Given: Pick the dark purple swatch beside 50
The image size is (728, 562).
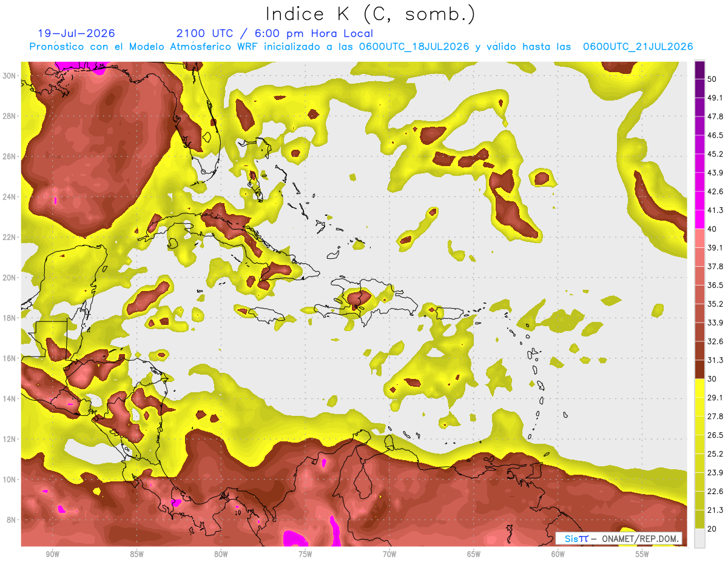Looking at the screenshot, I should 699,70.
